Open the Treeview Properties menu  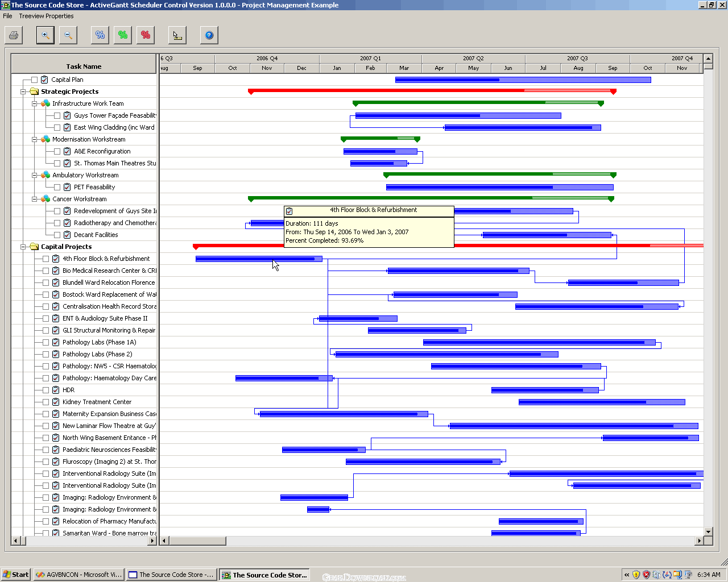46,16
